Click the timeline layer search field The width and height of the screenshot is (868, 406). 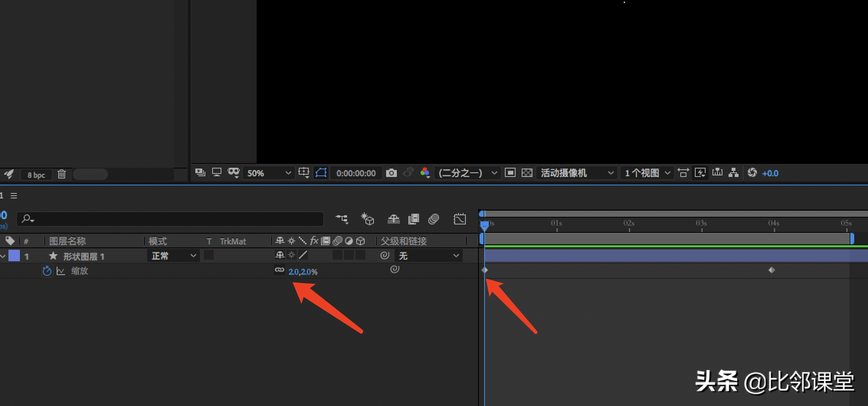170,219
